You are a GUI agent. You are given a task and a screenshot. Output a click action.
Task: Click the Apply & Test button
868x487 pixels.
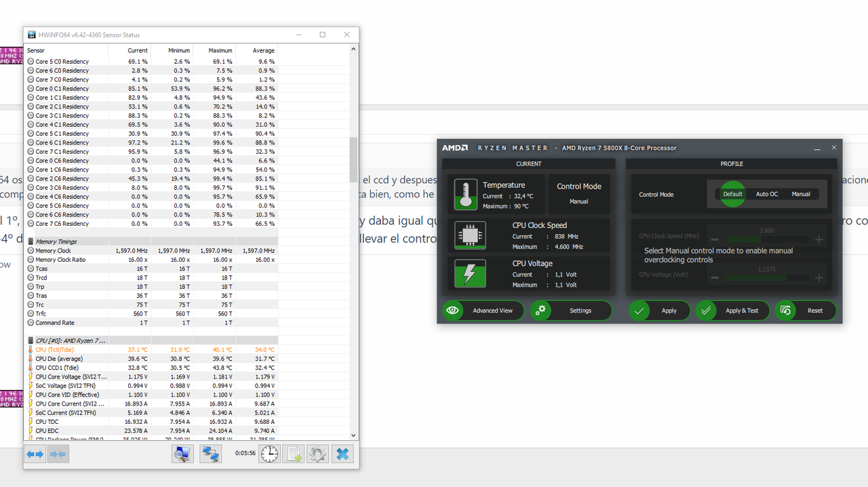[x=733, y=311]
